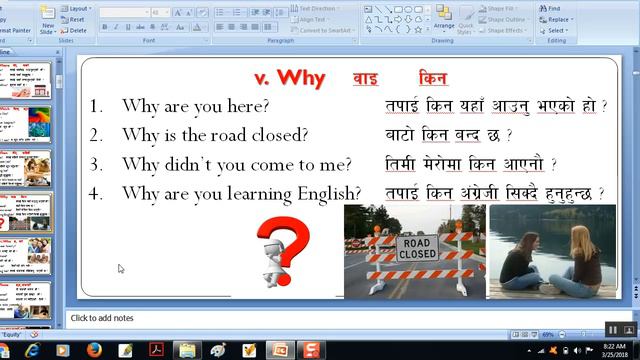
Task: Align text right
Action: coord(243,27)
